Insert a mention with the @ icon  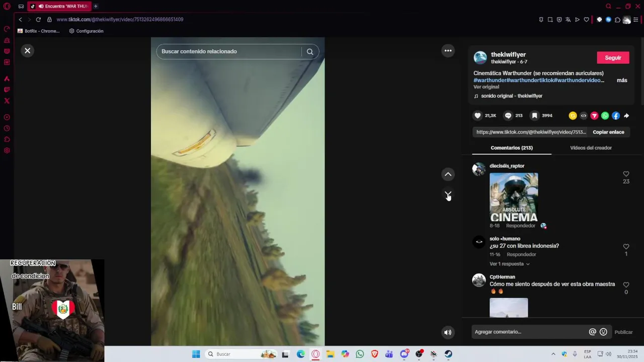592,332
